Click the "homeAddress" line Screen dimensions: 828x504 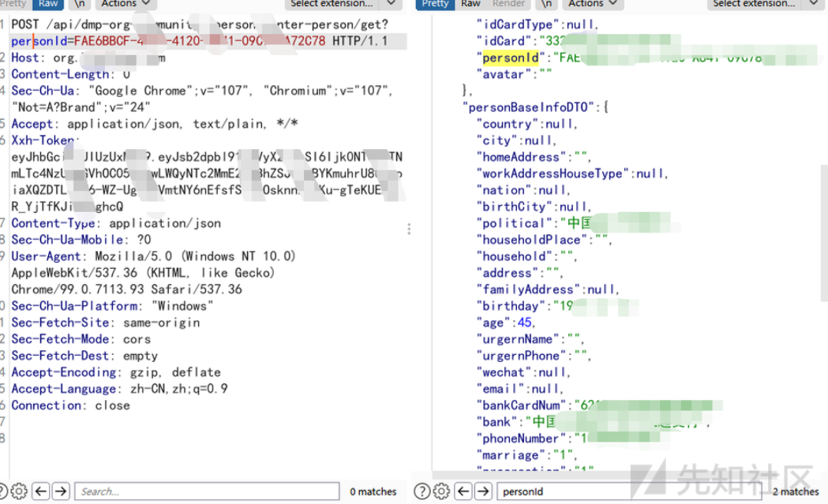pyautogui.click(x=534, y=157)
